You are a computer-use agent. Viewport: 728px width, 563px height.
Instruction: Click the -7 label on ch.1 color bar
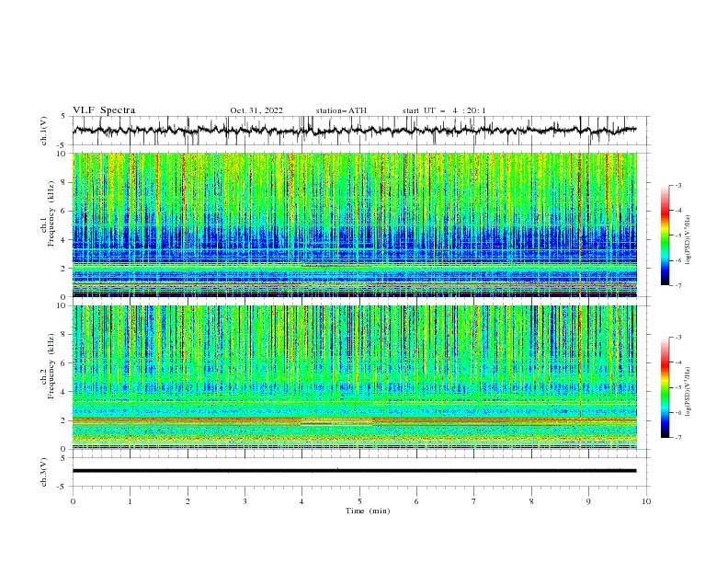[x=678, y=285]
